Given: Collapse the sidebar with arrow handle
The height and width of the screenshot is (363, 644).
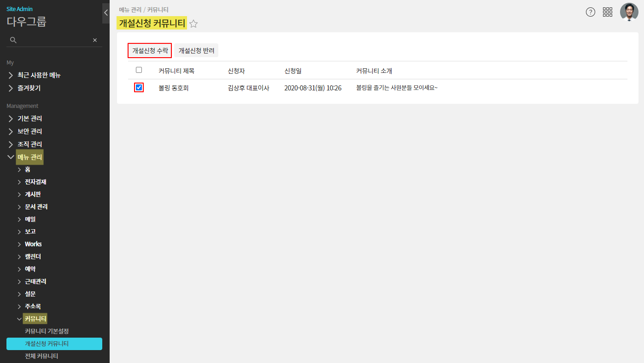Looking at the screenshot, I should (x=106, y=13).
